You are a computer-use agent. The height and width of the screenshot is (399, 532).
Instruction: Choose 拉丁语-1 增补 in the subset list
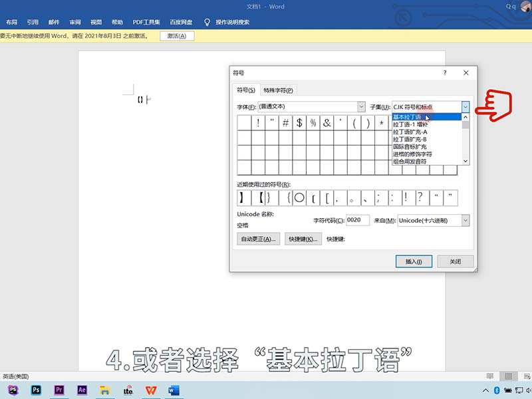(x=427, y=124)
